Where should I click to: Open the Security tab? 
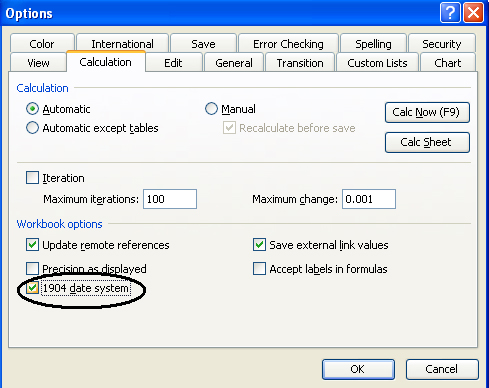[442, 44]
